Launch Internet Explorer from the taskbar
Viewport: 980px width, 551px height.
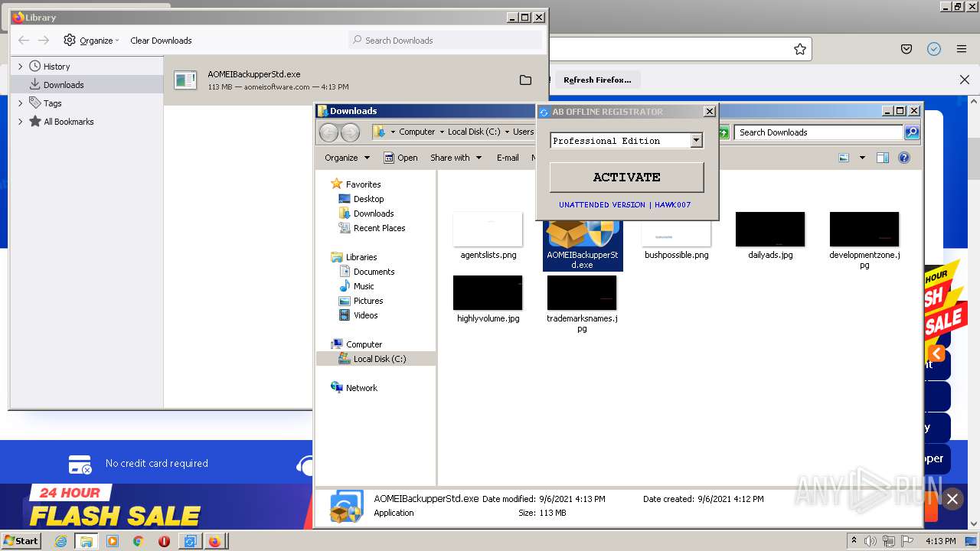coord(60,541)
